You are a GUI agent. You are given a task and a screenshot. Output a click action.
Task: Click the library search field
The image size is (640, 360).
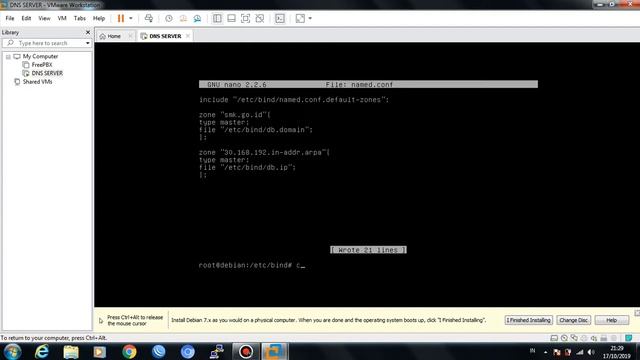(x=44, y=43)
